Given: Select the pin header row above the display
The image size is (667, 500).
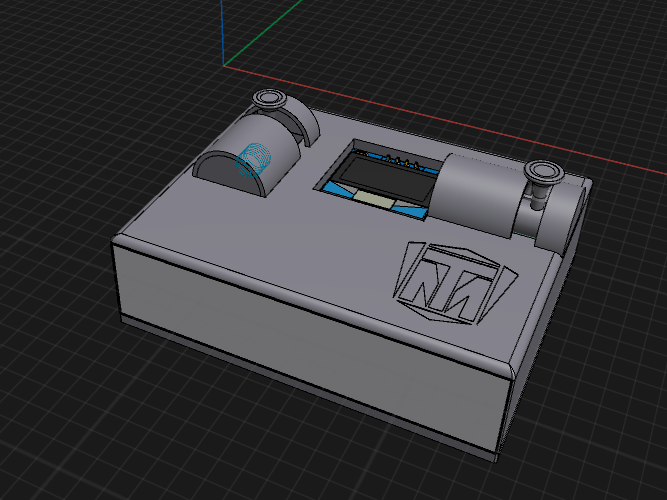Looking at the screenshot, I should point(400,159).
